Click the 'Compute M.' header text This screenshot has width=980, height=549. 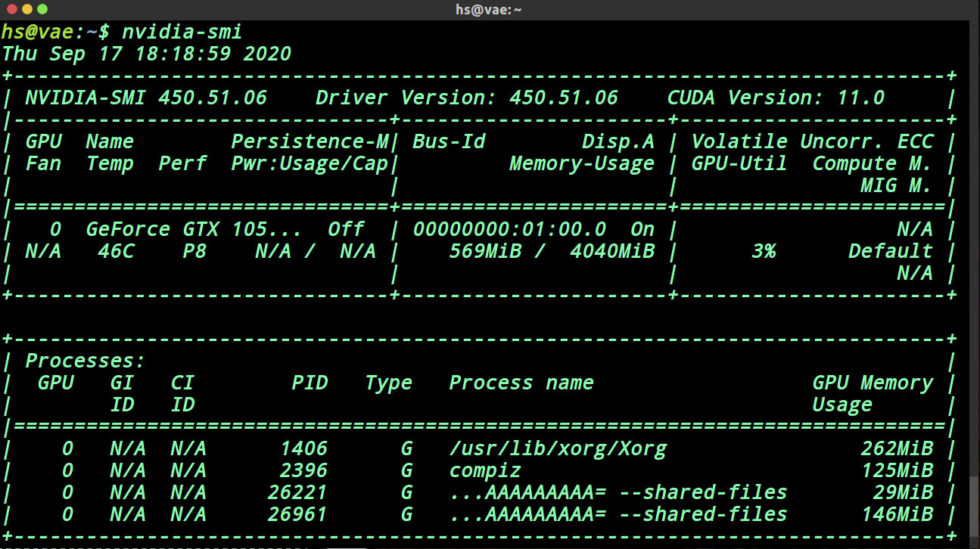tap(873, 163)
